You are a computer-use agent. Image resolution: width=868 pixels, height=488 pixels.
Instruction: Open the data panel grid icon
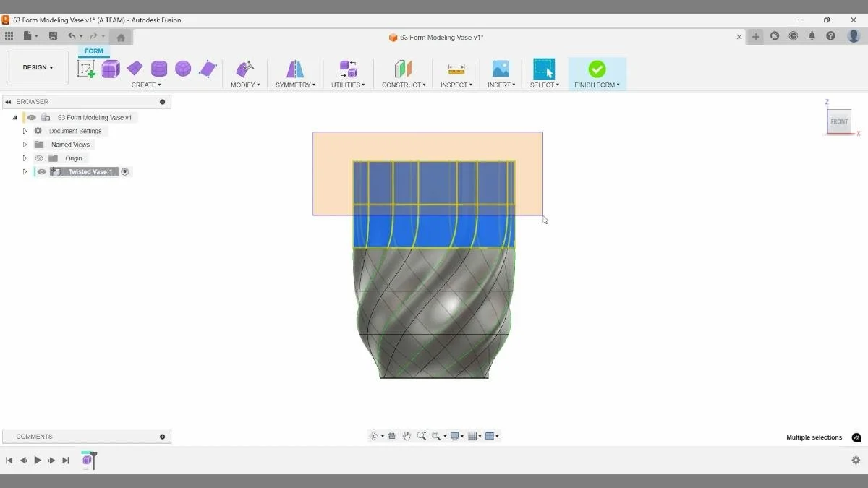coord(9,36)
